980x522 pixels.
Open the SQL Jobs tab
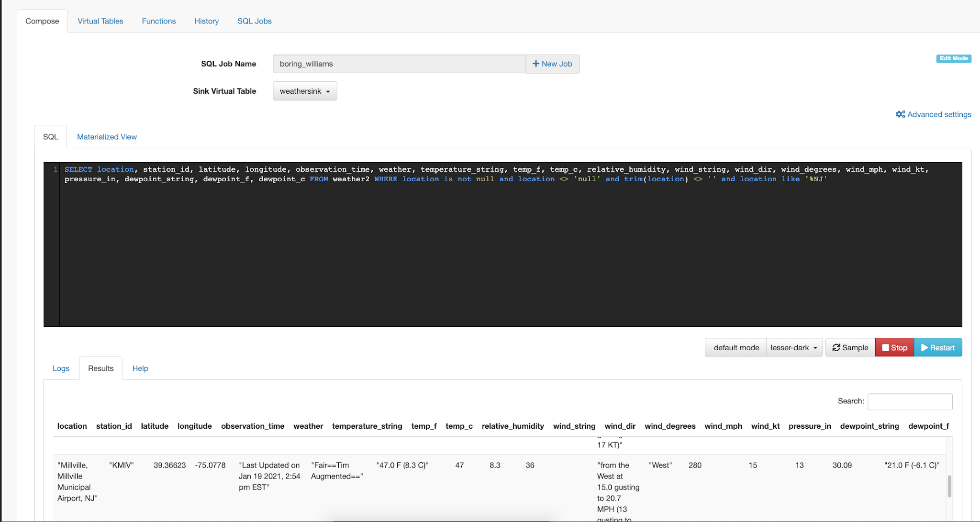(255, 21)
